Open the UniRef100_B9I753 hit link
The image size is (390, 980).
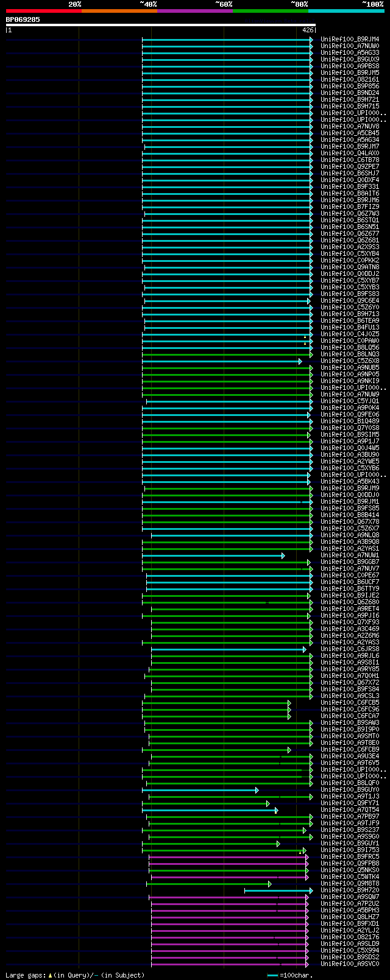350,850
